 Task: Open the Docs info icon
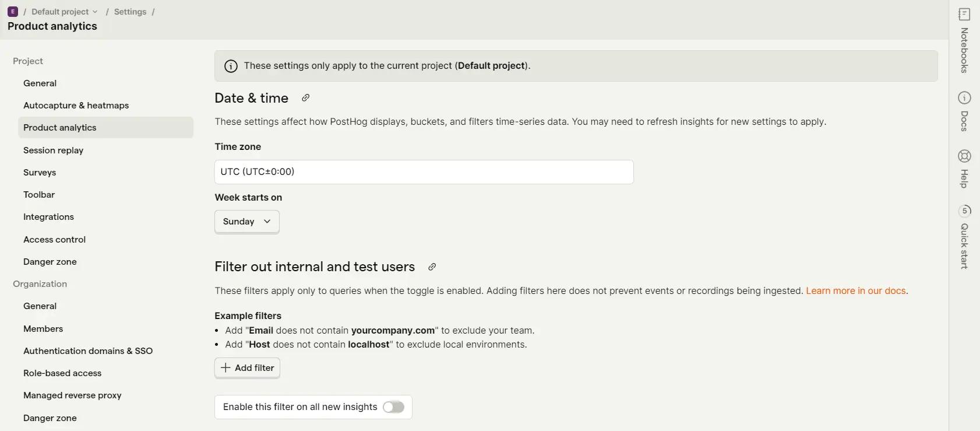click(964, 97)
